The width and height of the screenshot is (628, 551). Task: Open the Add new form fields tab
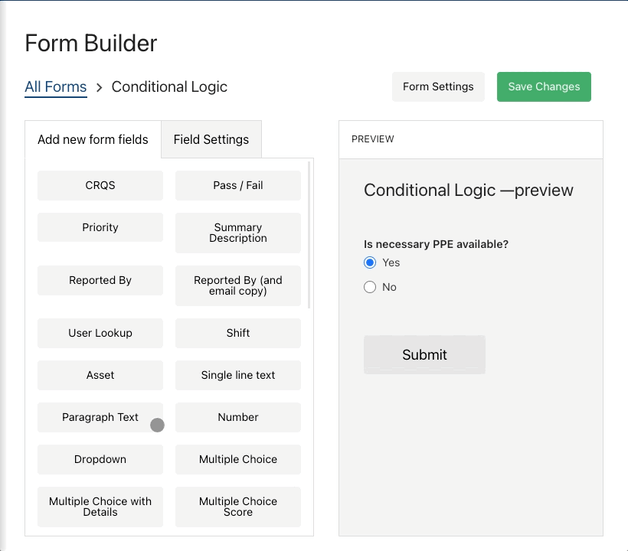pyautogui.click(x=93, y=139)
